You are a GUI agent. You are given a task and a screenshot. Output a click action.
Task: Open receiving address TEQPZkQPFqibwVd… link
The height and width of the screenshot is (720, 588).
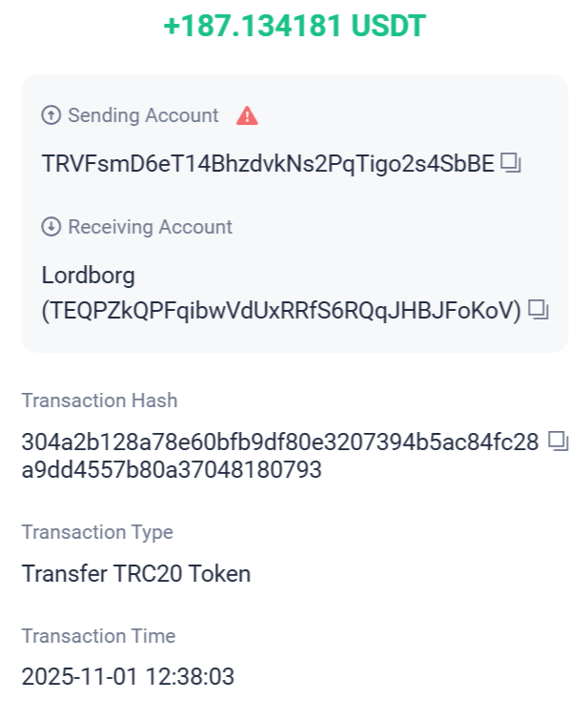[x=281, y=310]
